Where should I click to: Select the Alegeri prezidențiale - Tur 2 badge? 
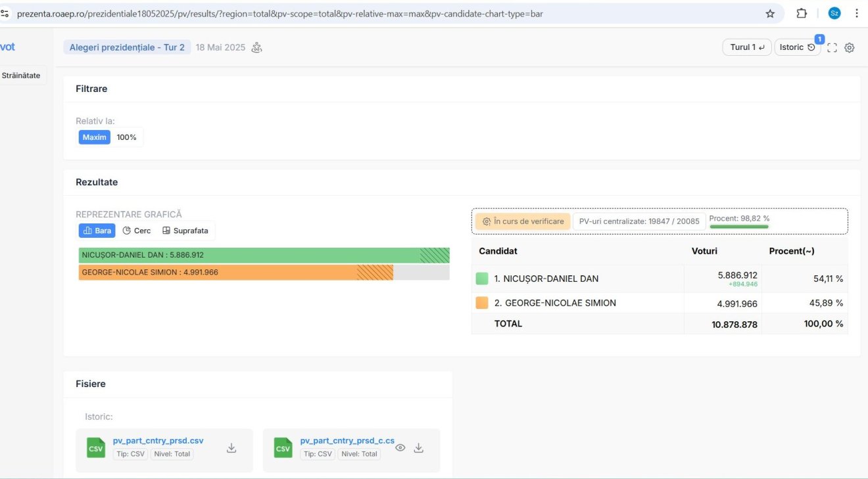pyautogui.click(x=127, y=47)
